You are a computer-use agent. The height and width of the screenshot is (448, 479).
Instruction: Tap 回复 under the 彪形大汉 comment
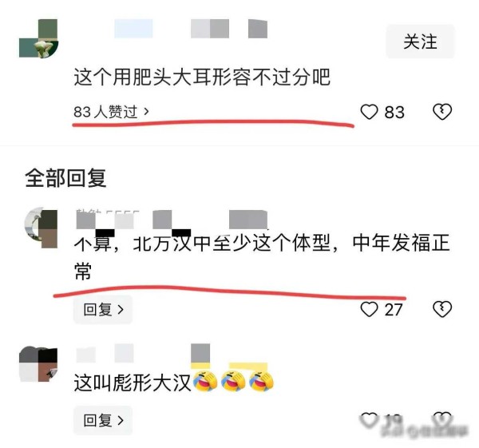(103, 420)
